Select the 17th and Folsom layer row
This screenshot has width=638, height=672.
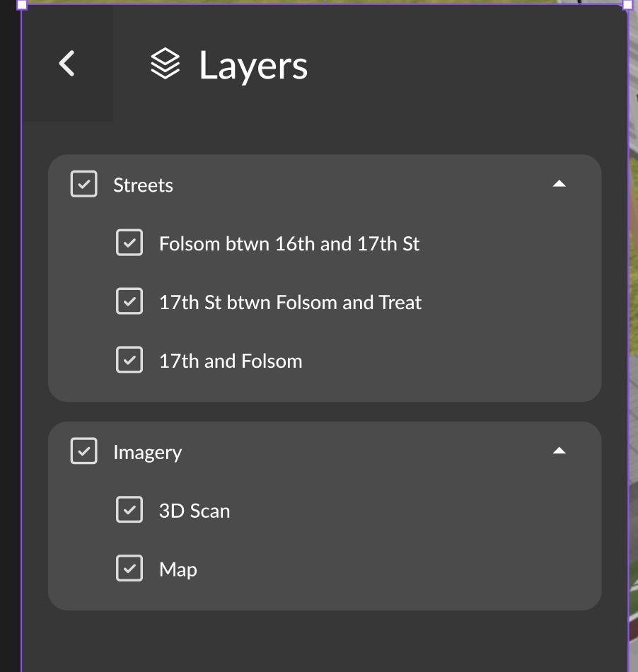(x=230, y=360)
